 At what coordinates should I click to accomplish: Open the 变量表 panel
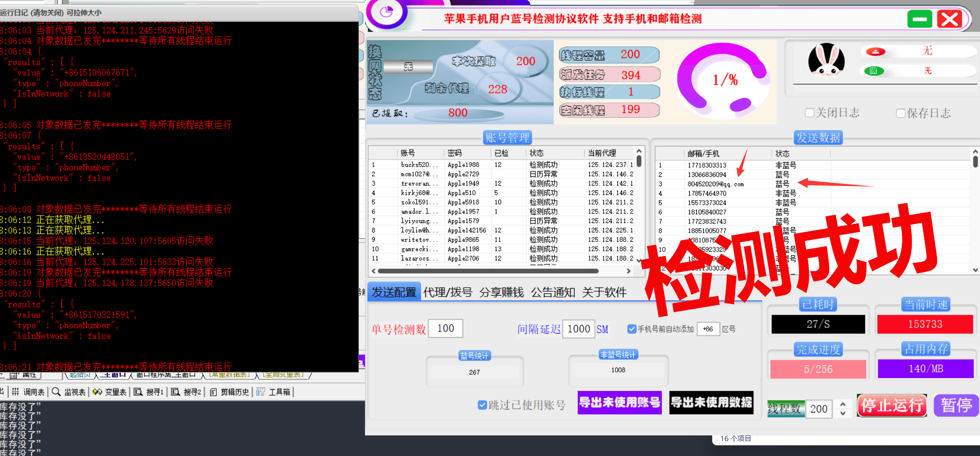110,392
